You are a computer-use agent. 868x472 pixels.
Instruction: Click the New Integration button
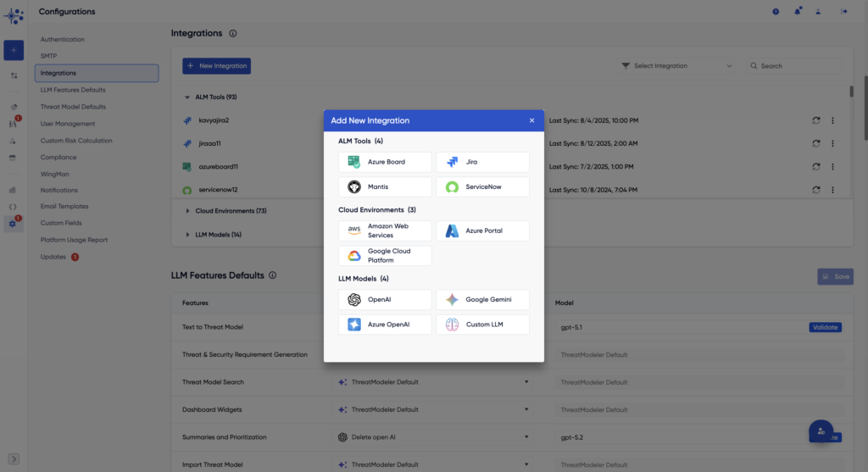[216, 66]
